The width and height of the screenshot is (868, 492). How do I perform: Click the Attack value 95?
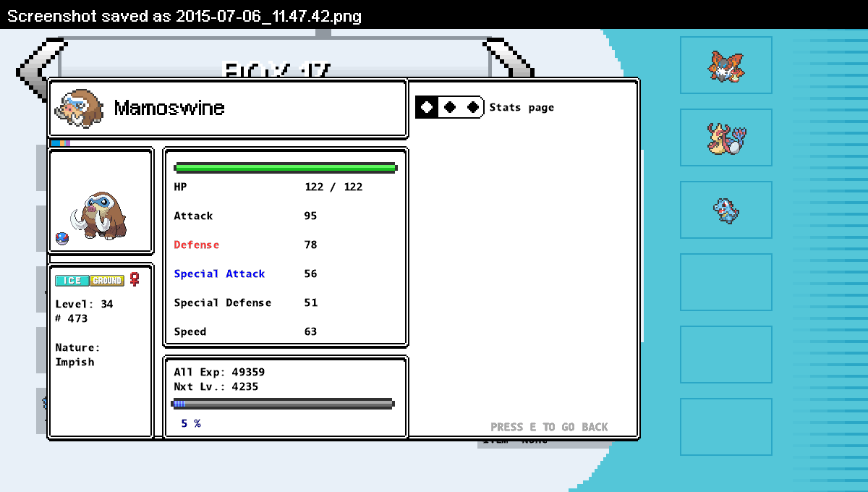point(310,216)
